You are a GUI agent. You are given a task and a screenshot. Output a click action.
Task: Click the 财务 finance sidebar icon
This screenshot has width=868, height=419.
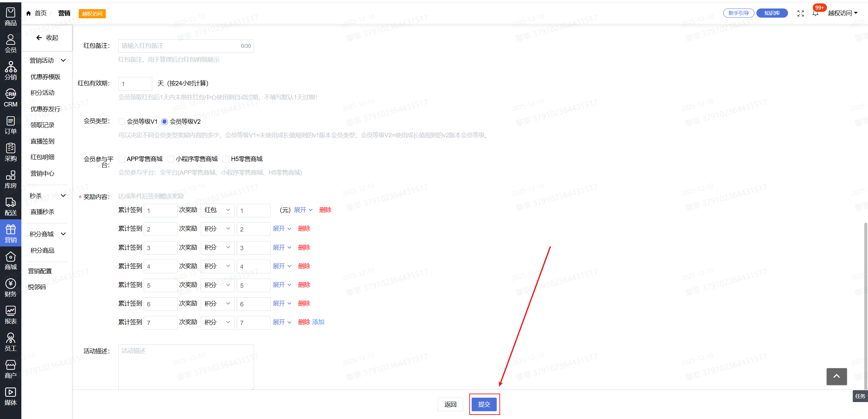coord(11,288)
